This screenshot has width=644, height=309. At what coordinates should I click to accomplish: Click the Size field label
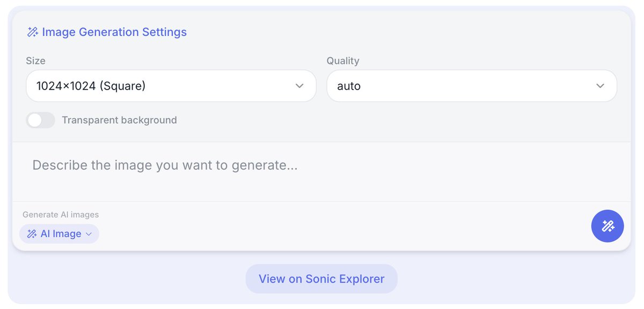pos(35,61)
